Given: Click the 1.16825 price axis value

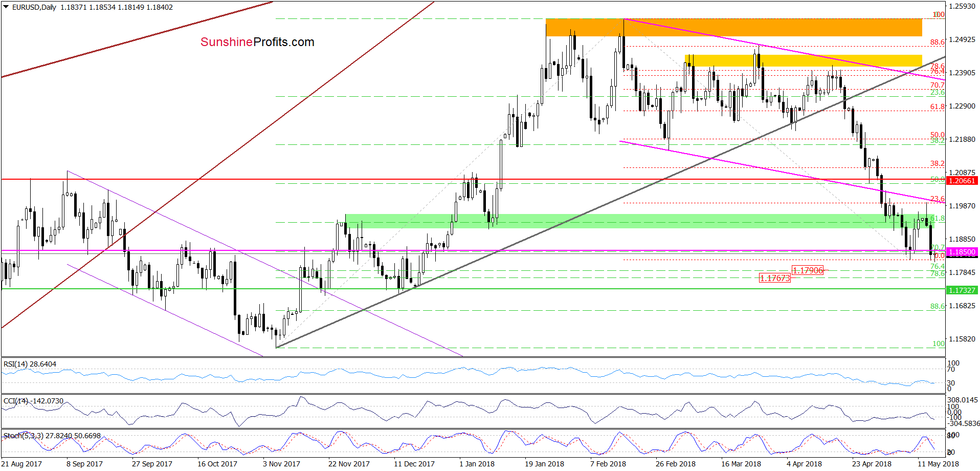Looking at the screenshot, I should click(962, 306).
